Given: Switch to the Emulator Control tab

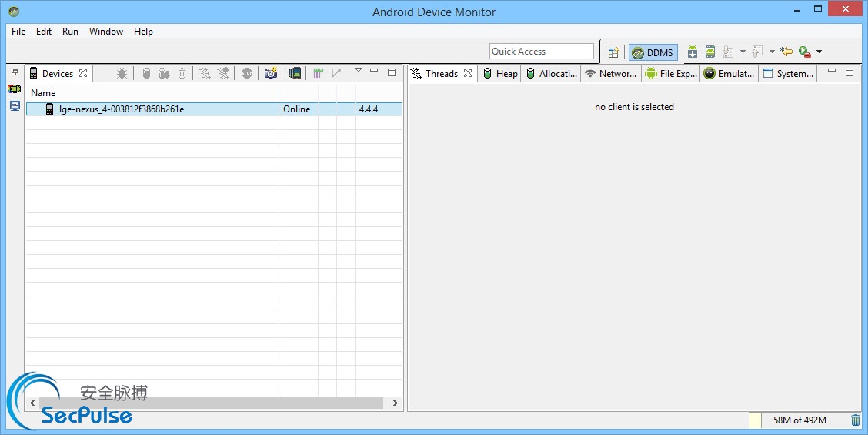Looking at the screenshot, I should 729,74.
